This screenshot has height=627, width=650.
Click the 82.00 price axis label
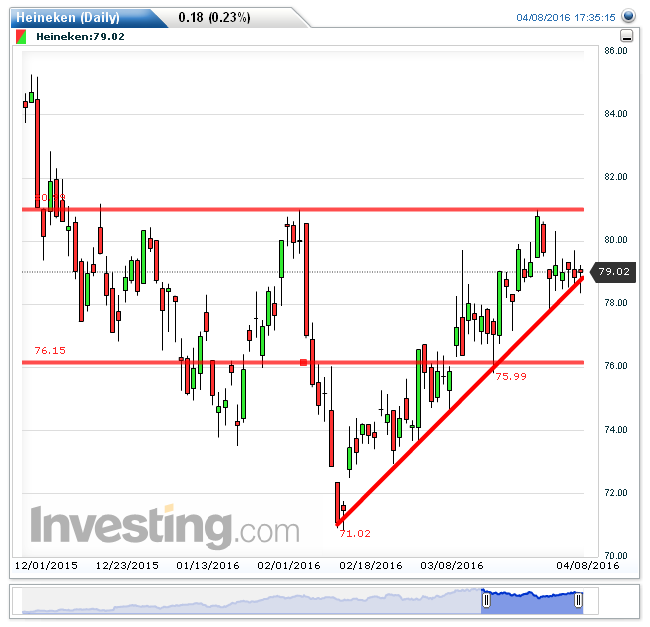click(616, 177)
